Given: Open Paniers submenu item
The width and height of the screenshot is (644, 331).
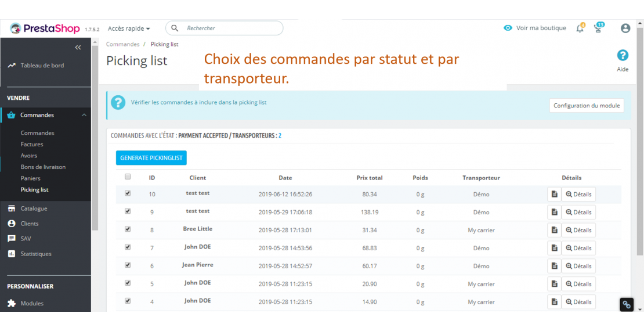Looking at the screenshot, I should point(30,178).
